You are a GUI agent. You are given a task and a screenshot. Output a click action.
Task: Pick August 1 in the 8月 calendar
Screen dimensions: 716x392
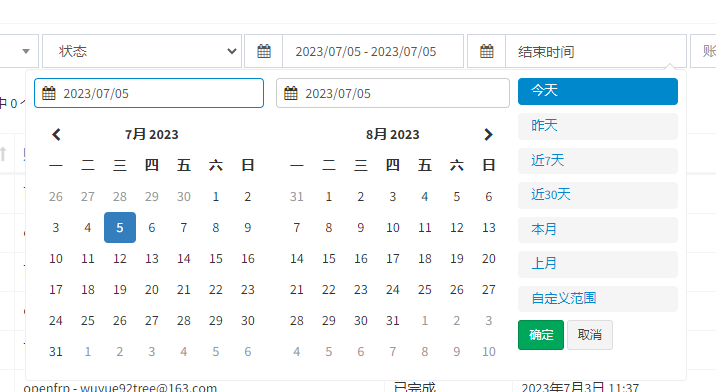pyautogui.click(x=329, y=196)
